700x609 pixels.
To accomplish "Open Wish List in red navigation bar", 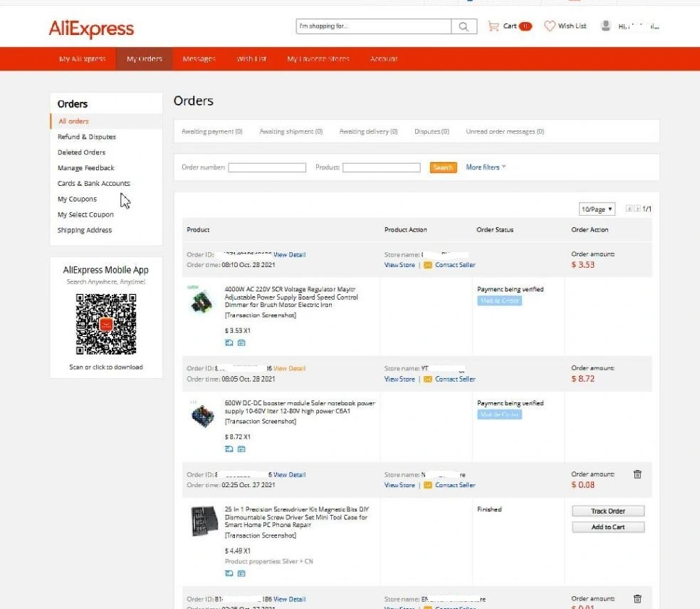I will point(251,59).
